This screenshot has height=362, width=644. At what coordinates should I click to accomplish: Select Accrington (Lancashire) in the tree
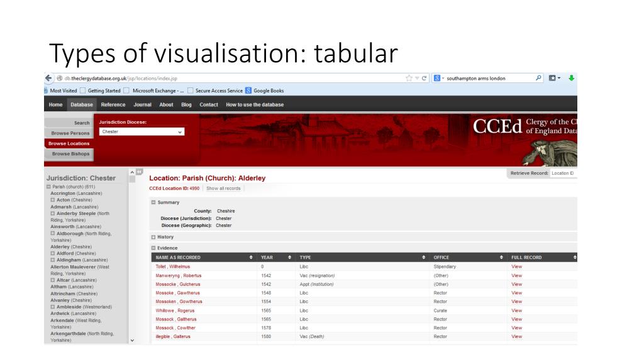tap(76, 194)
